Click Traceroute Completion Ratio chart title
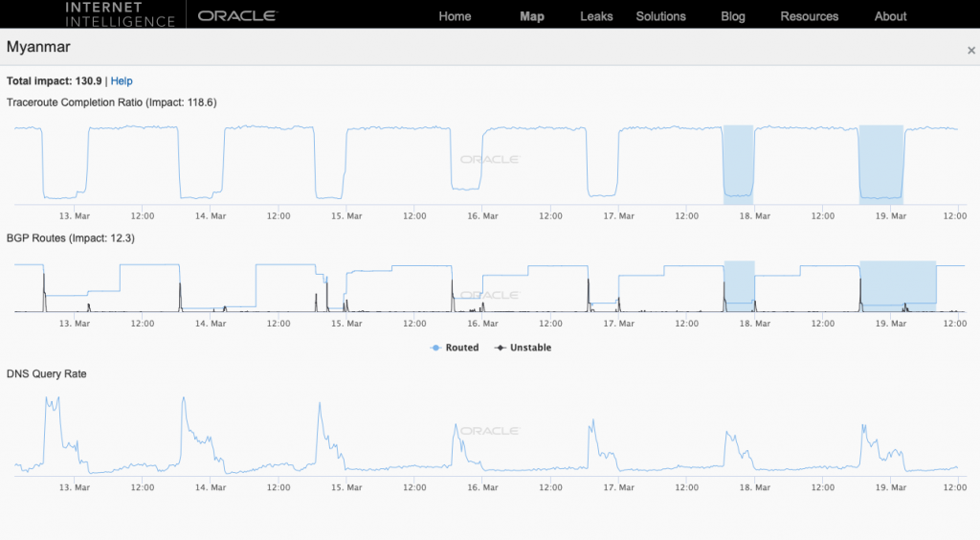The height and width of the screenshot is (540, 980). pyautogui.click(x=111, y=102)
